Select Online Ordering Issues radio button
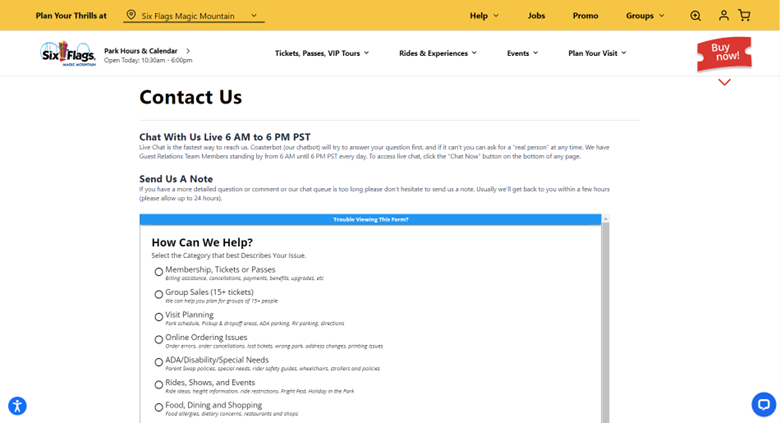The image size is (780, 423). [x=159, y=339]
